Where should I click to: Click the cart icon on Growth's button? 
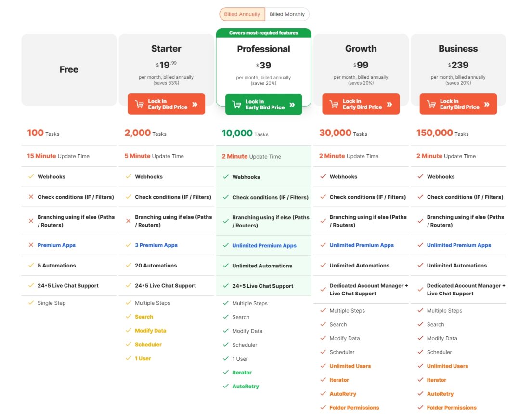coord(334,104)
